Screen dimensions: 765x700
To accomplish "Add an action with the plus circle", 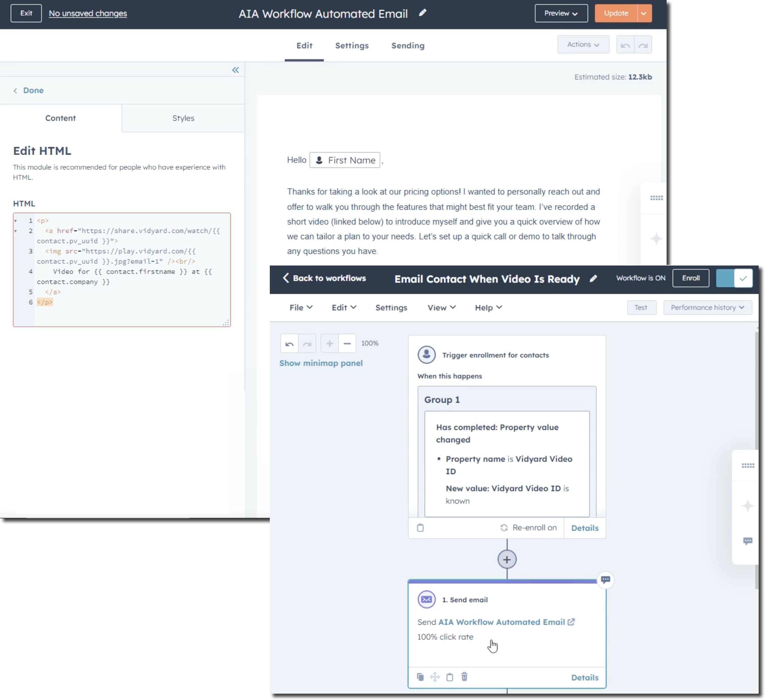I will pos(507,560).
